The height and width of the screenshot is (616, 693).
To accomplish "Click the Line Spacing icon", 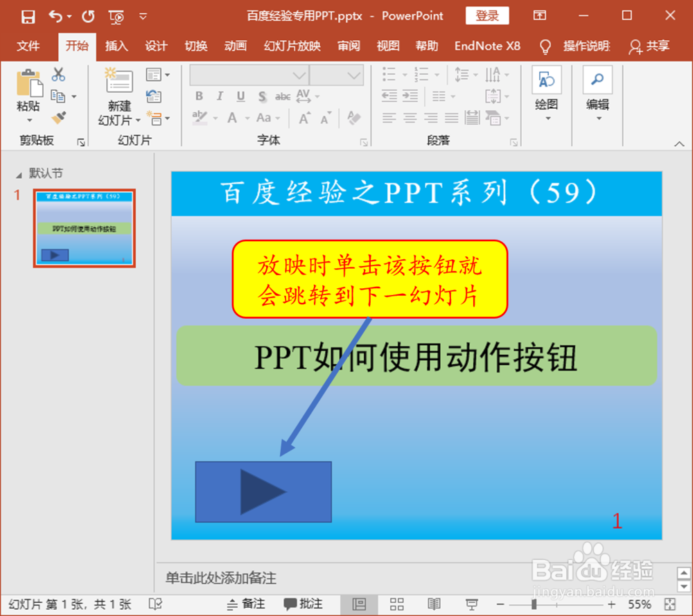I will (462, 74).
